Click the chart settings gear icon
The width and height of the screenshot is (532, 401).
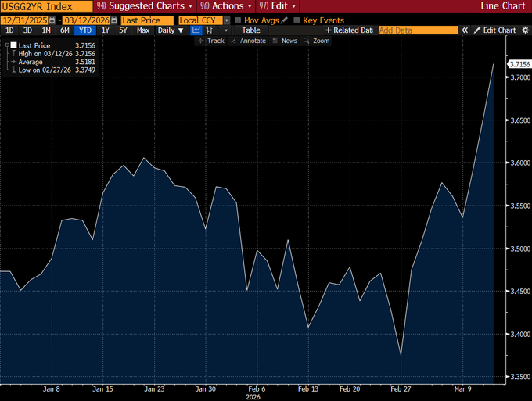[x=525, y=30]
